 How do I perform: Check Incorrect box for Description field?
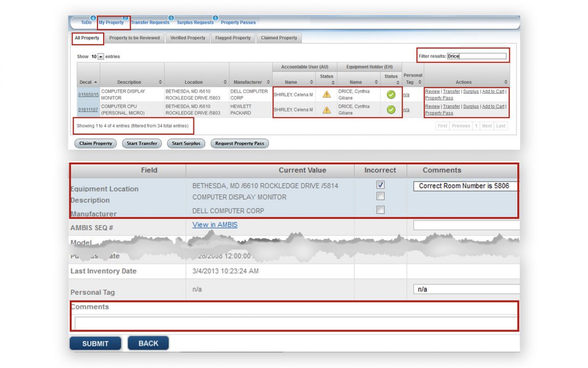(x=380, y=197)
